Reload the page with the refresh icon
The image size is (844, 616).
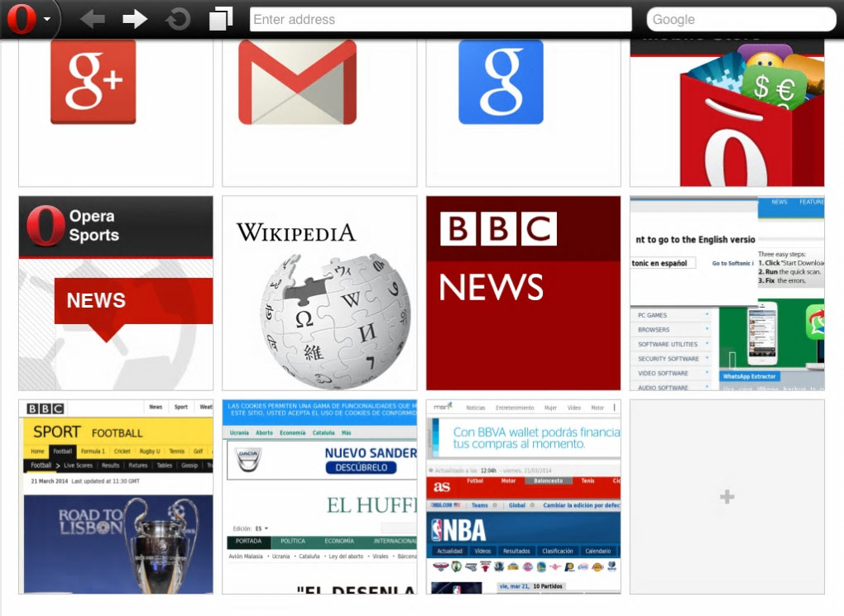pyautogui.click(x=178, y=20)
